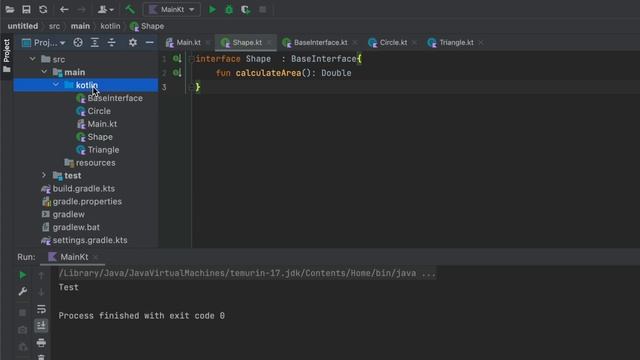Open the Project tool window side tab
The width and height of the screenshot is (640, 360).
pos(7,56)
